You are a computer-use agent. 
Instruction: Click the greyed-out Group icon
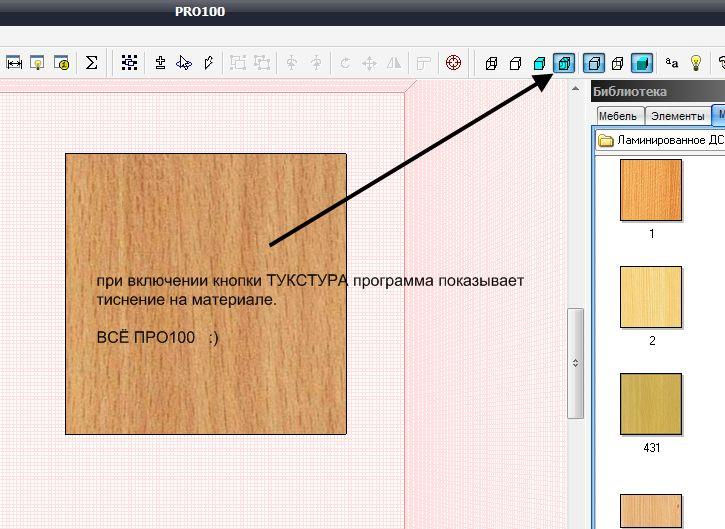[x=238, y=62]
